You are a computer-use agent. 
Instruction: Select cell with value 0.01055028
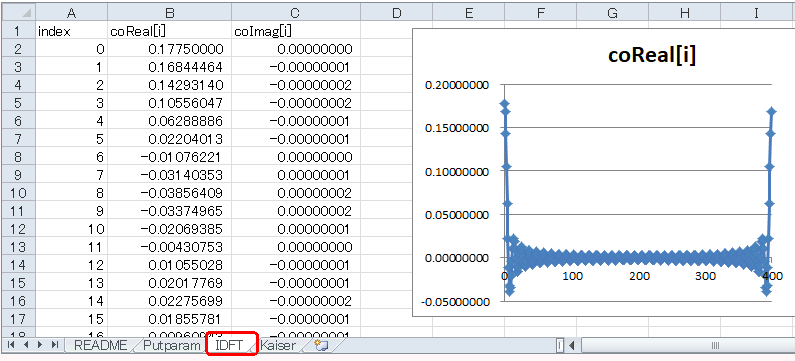point(169,265)
